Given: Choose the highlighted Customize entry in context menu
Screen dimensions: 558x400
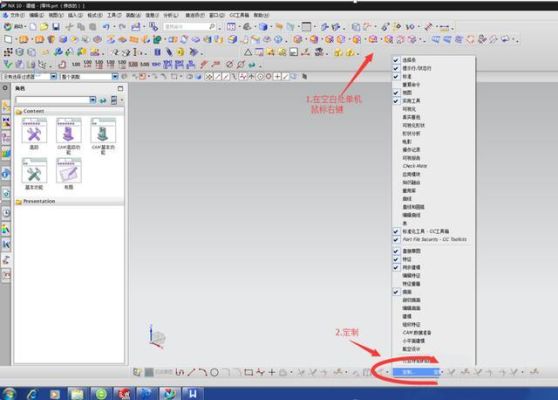Looking at the screenshot, I should pyautogui.click(x=416, y=372).
